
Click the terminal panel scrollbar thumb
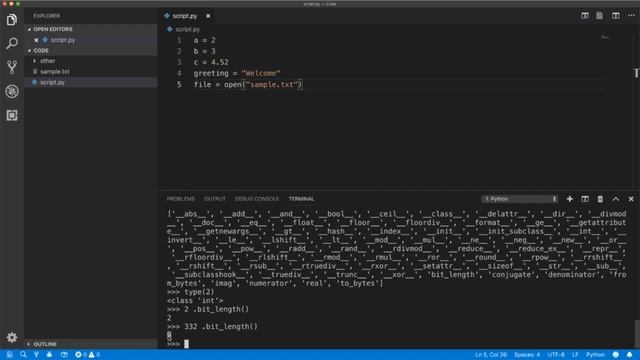tap(637, 334)
